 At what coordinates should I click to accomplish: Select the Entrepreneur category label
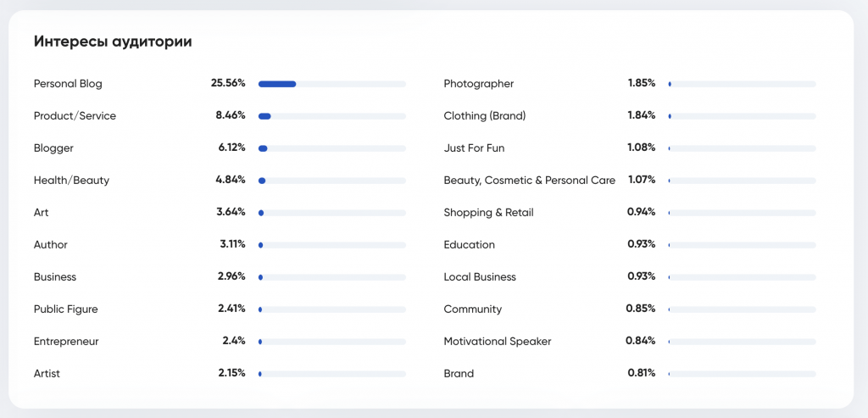[66, 342]
